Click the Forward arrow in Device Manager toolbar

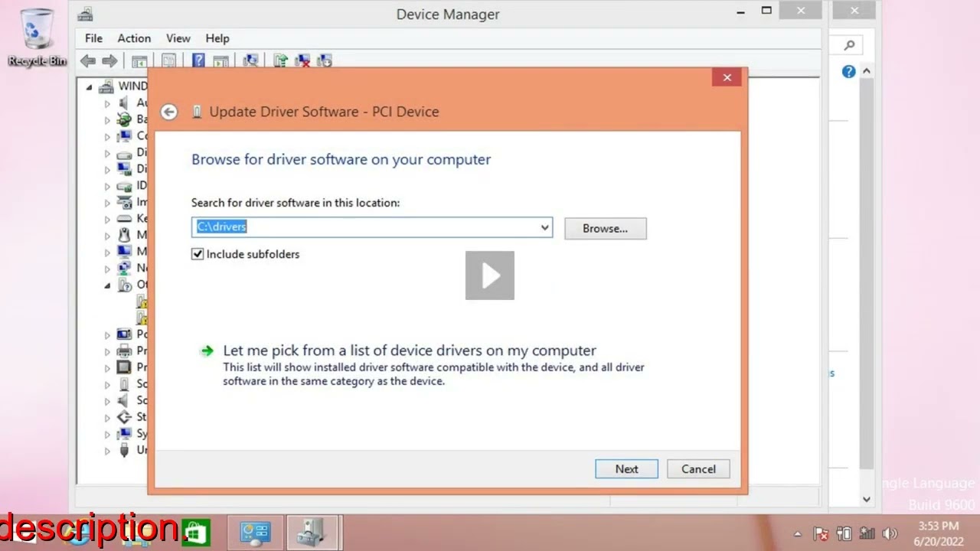pos(109,61)
